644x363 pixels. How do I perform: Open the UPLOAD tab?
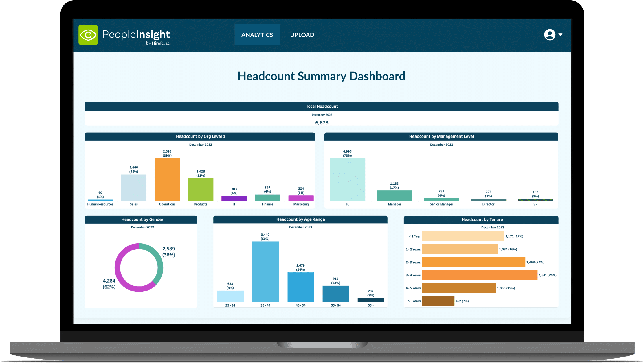click(x=302, y=35)
